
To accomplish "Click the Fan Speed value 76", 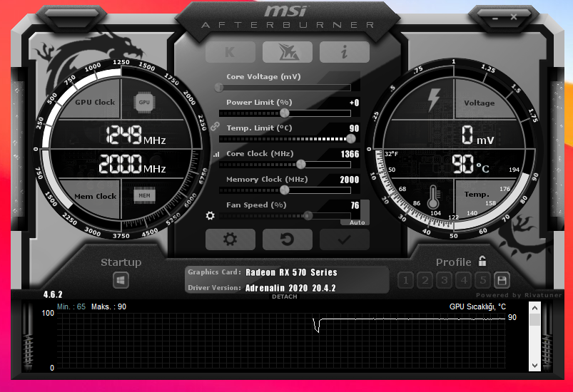I will click(x=355, y=205).
